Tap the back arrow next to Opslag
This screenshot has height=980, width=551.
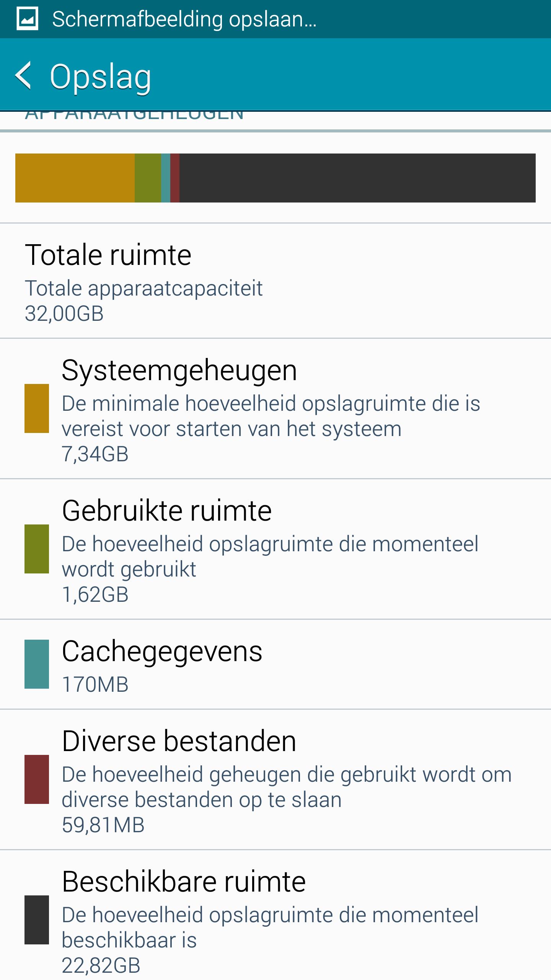(24, 75)
